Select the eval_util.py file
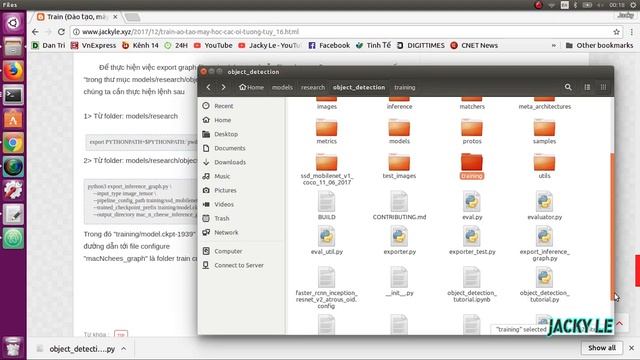 [327, 240]
